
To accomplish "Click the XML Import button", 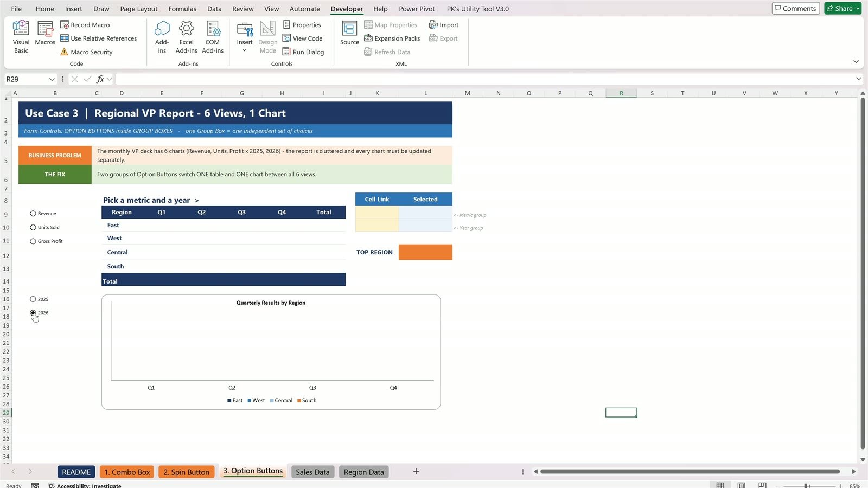I will (x=444, y=25).
